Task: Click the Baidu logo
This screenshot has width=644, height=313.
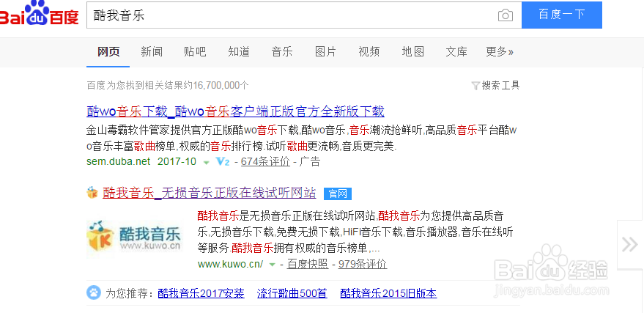Action: point(39,12)
